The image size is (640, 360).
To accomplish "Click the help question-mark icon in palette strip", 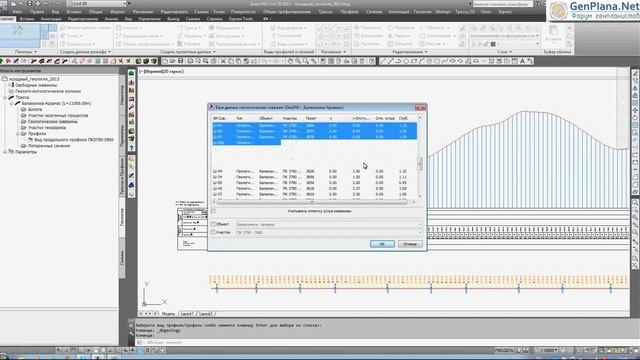I will pos(131,148).
